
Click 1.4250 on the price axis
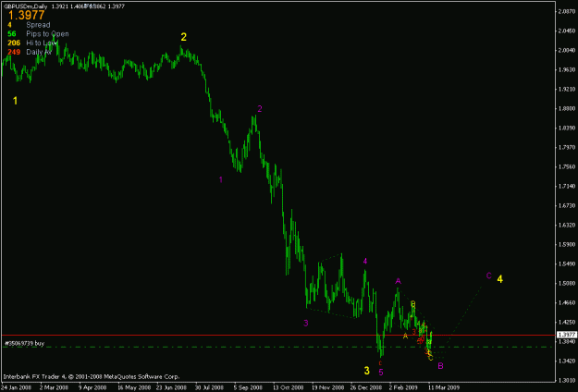565,322
